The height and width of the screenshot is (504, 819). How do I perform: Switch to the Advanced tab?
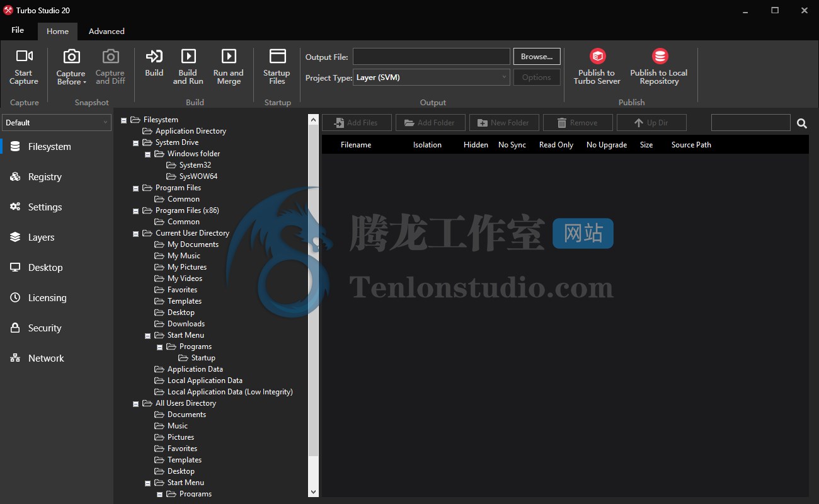tap(106, 31)
